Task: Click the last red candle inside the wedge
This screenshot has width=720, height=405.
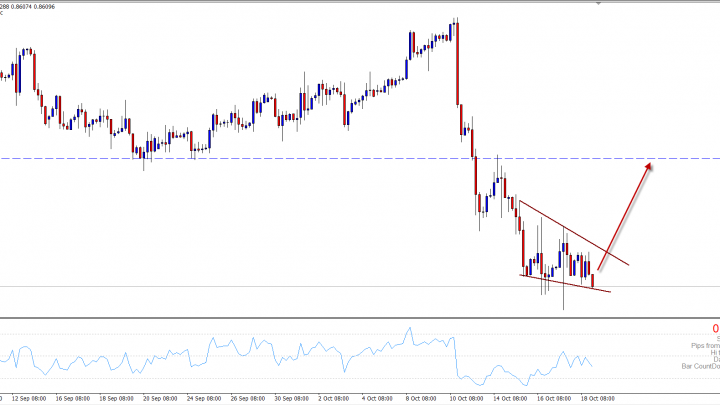Action: tap(593, 280)
